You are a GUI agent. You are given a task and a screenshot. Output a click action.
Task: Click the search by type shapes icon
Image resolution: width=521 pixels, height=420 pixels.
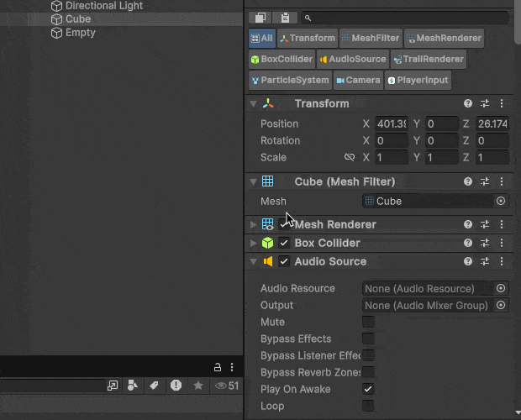[133, 386]
